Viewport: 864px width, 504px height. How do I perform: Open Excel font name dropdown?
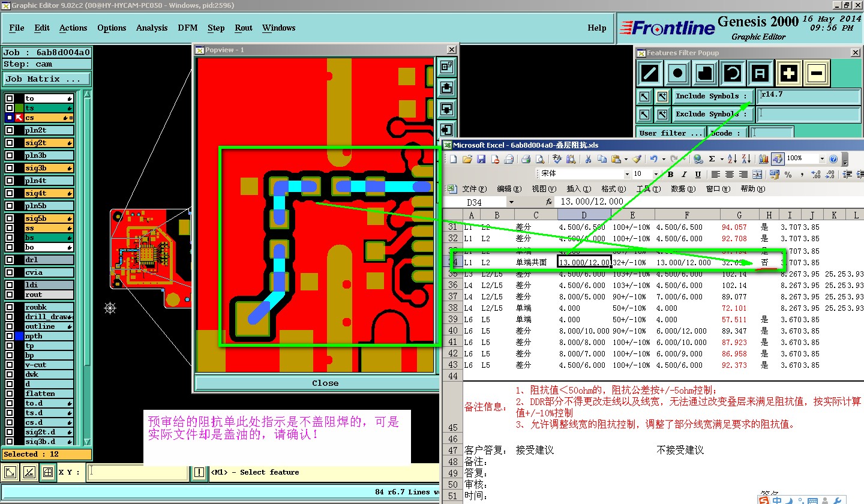click(628, 175)
